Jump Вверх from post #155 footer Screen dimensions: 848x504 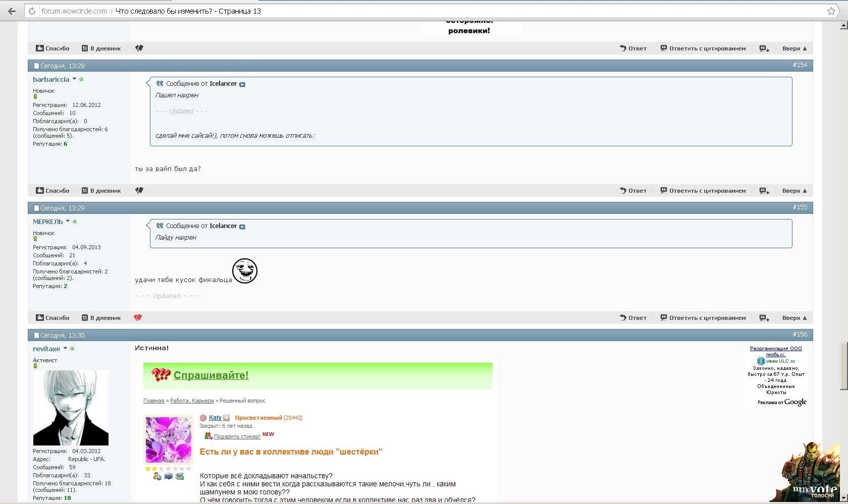click(x=794, y=318)
